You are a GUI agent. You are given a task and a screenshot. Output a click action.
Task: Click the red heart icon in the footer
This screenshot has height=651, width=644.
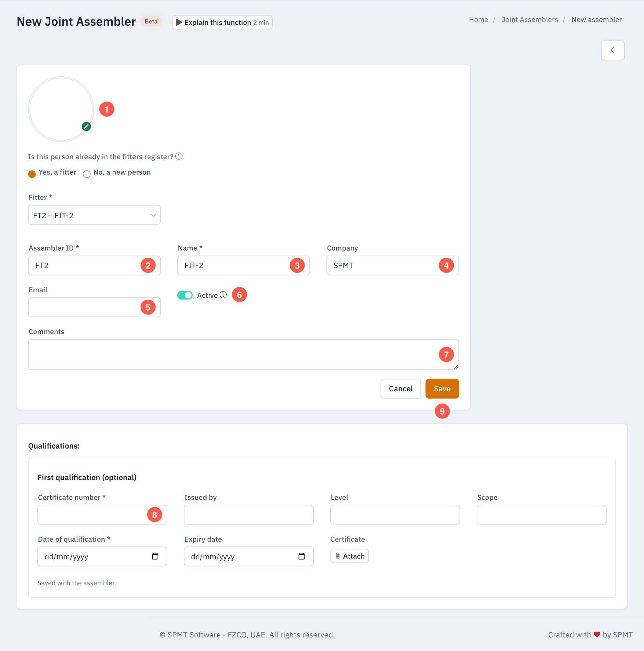(x=597, y=635)
